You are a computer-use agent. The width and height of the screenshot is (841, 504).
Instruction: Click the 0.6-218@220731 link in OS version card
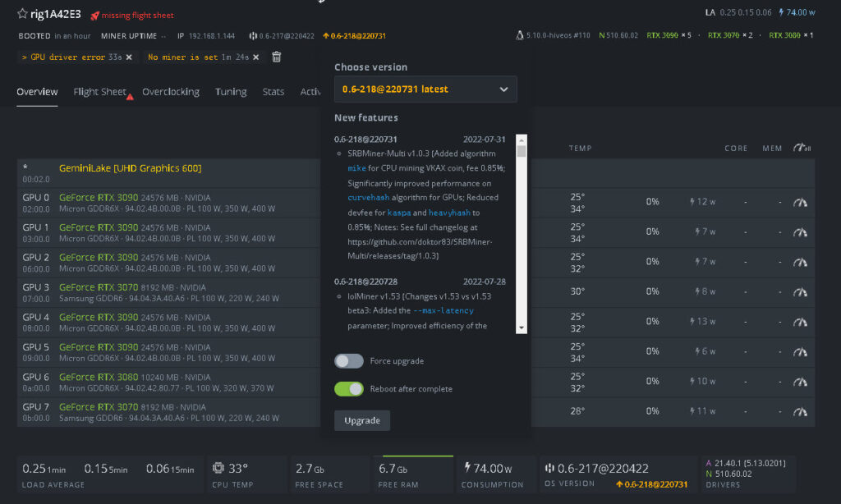651,484
